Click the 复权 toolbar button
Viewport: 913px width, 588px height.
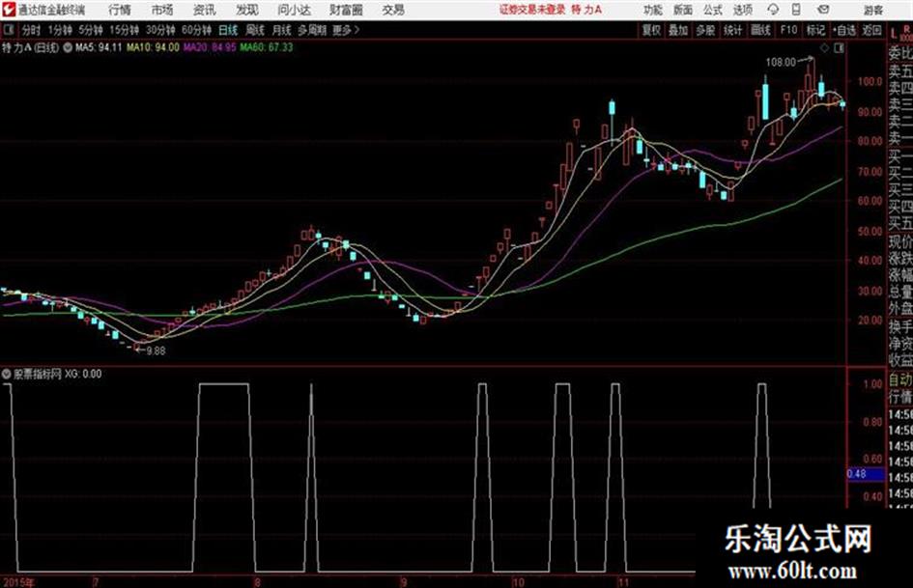click(x=651, y=30)
